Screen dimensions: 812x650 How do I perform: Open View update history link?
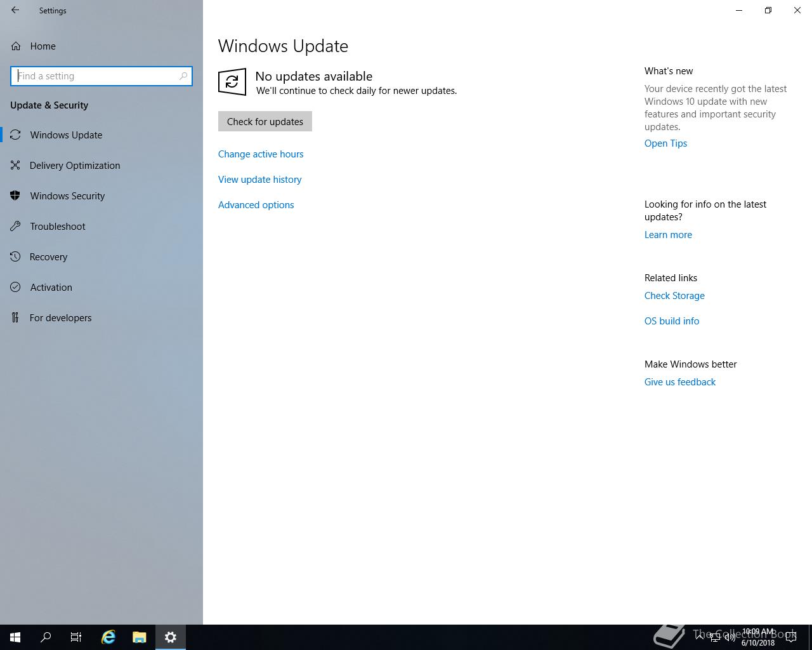coord(260,179)
